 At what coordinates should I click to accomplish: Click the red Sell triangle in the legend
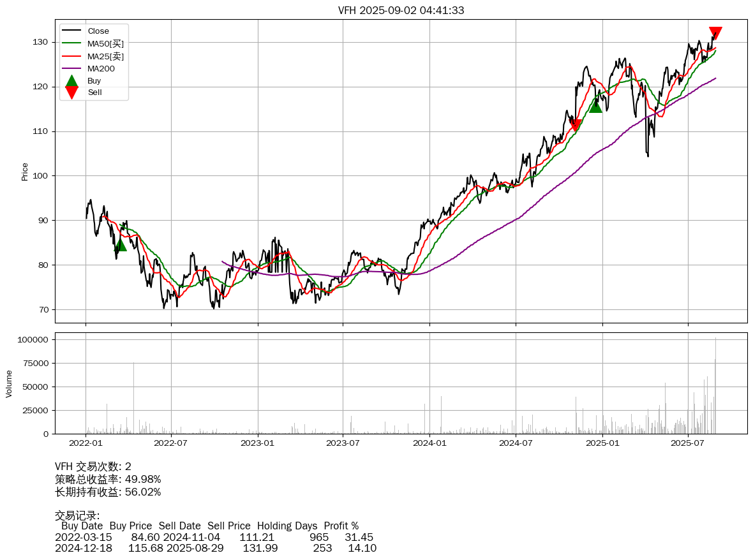coord(71,92)
